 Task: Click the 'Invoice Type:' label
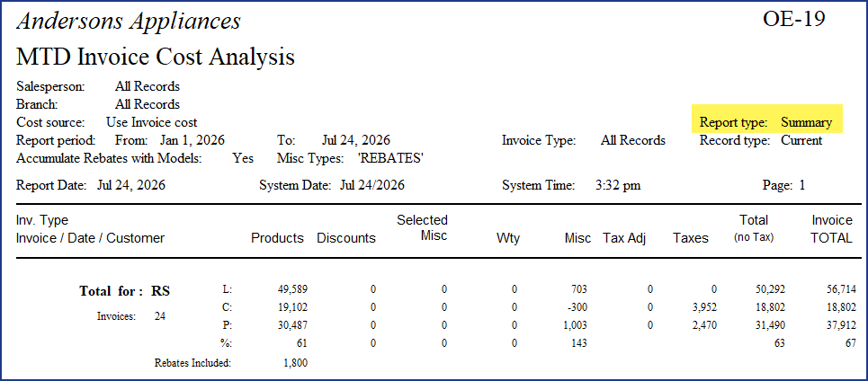(x=539, y=140)
